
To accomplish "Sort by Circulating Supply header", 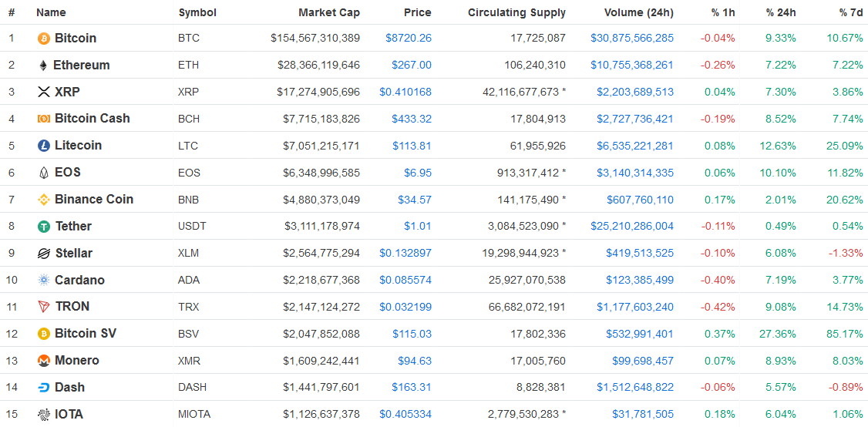I will point(516,12).
